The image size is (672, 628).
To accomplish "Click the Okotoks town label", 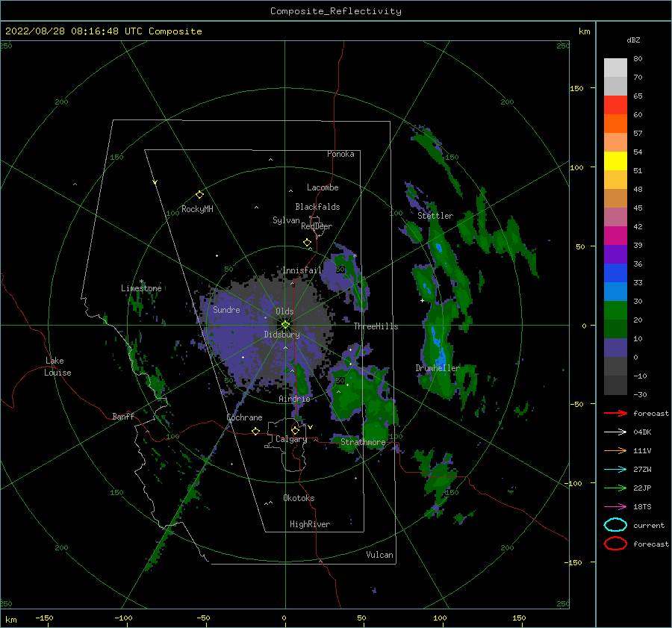I will tap(299, 497).
